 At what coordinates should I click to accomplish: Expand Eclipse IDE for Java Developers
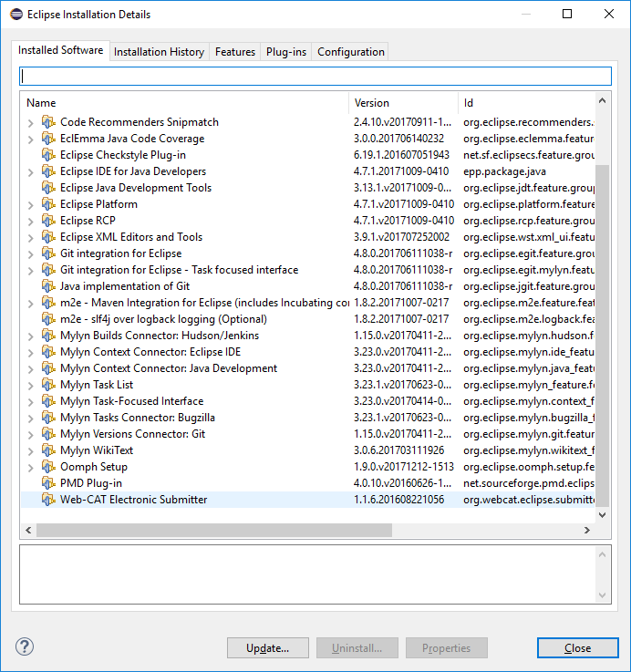click(x=31, y=171)
